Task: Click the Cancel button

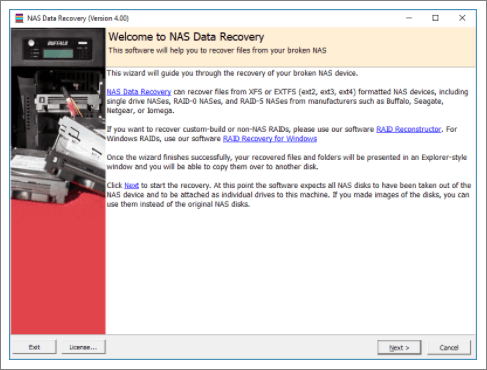Action: 449,348
